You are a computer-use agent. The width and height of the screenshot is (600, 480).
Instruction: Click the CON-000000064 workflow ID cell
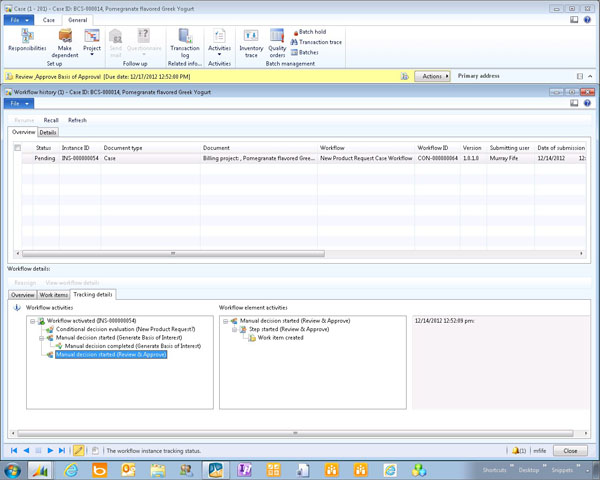pos(437,158)
